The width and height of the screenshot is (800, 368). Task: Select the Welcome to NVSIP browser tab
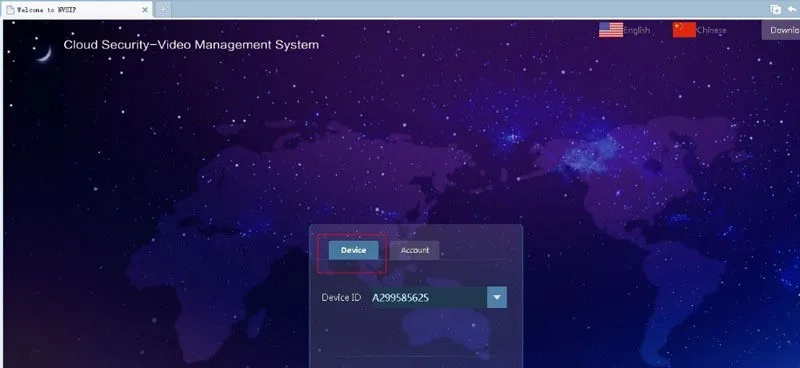click(x=77, y=10)
